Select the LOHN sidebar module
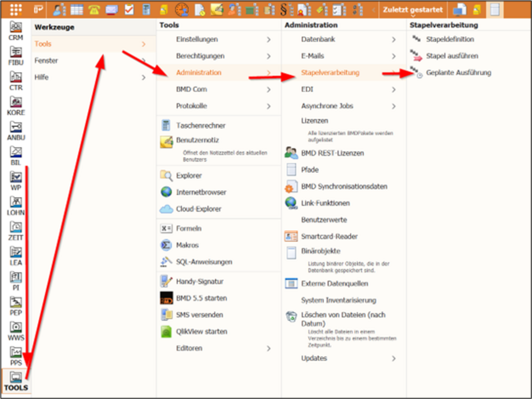 pyautogui.click(x=16, y=206)
